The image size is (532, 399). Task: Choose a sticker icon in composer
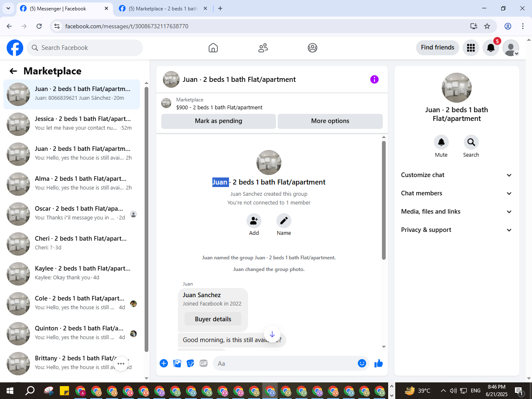click(x=191, y=364)
